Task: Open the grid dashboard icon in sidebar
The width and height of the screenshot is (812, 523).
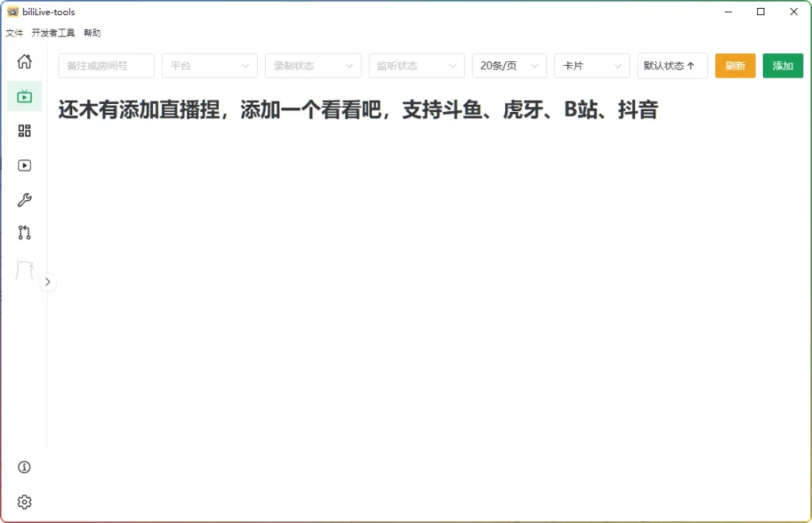Action: coord(25,131)
